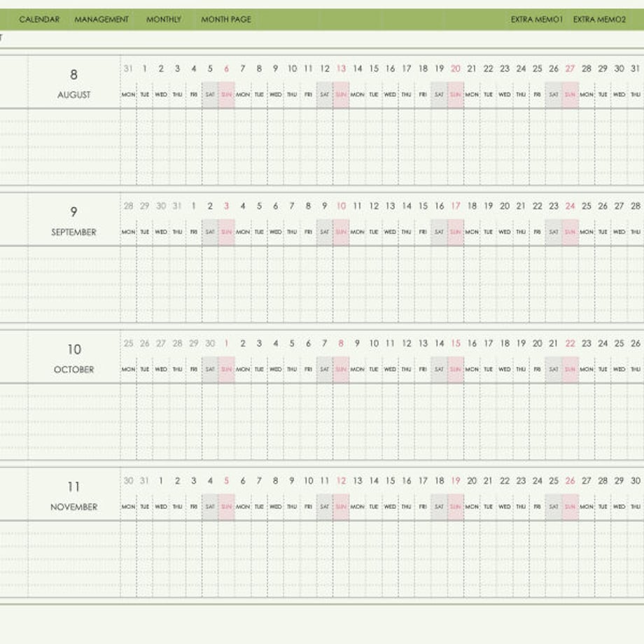Viewport: 644px width, 644px height.
Task: Pick date 14 in the September row
Action: pyautogui.click(x=407, y=206)
